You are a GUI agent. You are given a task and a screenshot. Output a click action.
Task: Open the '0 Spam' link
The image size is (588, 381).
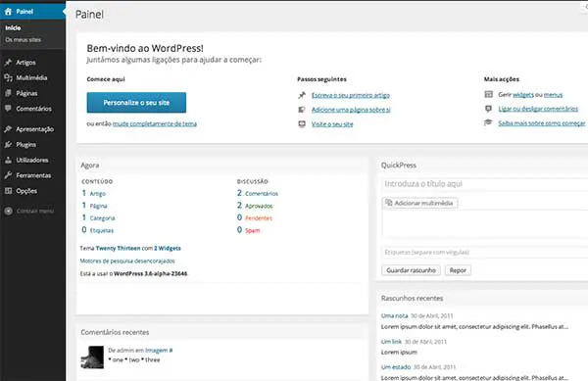click(249, 230)
